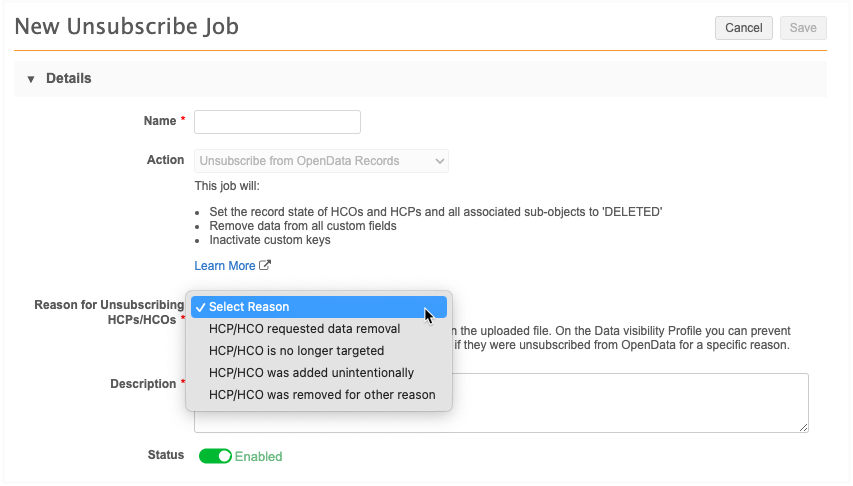Collapse the Details section triangle
The width and height of the screenshot is (853, 486).
[x=31, y=79]
